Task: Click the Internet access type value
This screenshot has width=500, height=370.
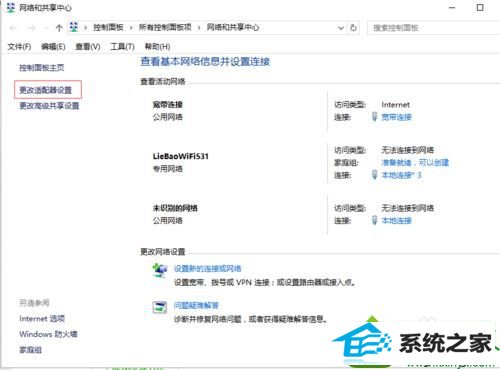Action: click(x=395, y=105)
